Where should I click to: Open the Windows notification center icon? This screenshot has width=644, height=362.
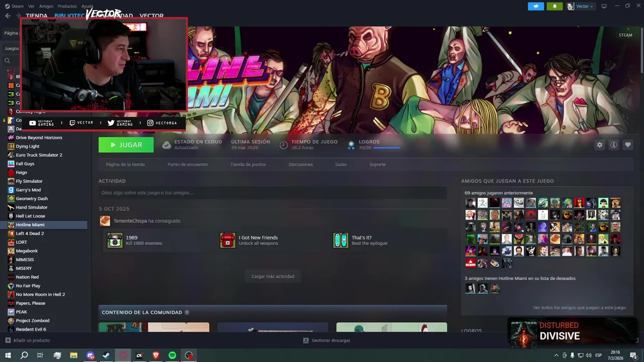click(x=633, y=355)
